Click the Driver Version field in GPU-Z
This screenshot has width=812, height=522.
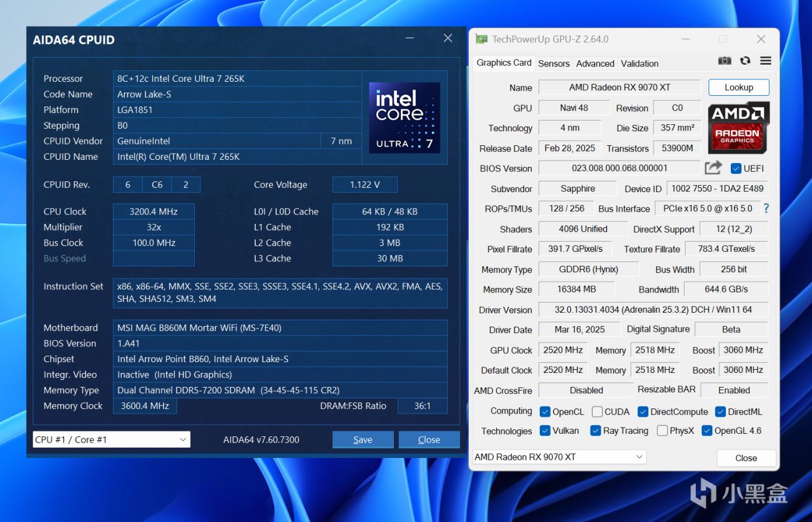tap(653, 310)
